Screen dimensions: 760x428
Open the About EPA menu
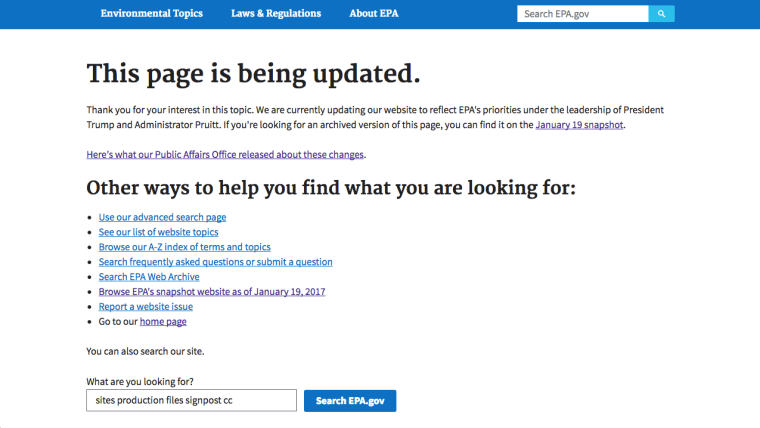tap(374, 14)
